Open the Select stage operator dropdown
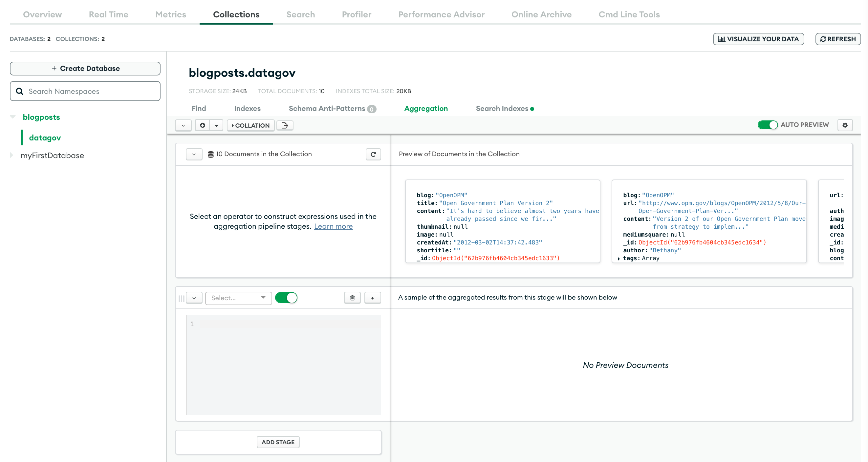 (238, 298)
